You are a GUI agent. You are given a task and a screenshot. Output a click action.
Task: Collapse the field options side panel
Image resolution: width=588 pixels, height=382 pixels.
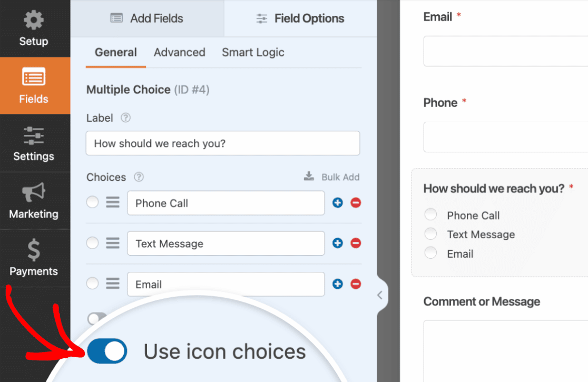click(x=380, y=295)
